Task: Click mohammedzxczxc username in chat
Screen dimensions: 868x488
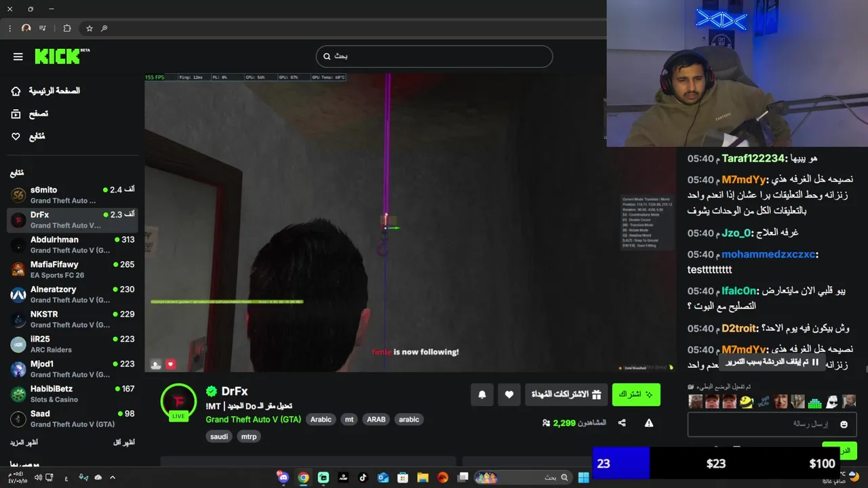Action: click(x=768, y=255)
